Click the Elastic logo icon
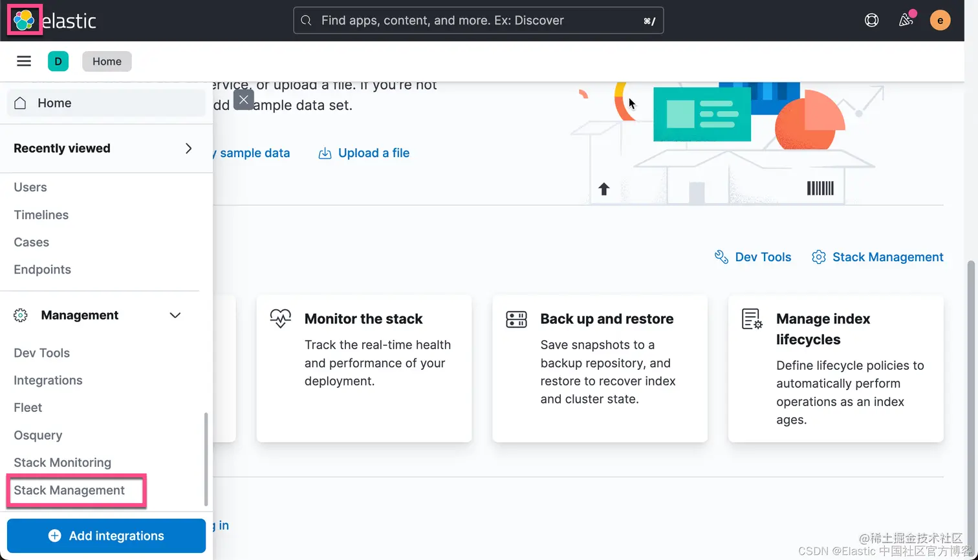The image size is (978, 560). click(24, 20)
